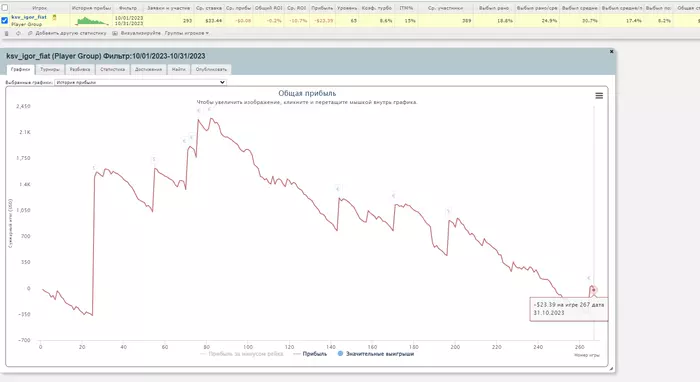Click the 8.6% turbo ratio value
Image resolution: width=700 pixels, height=382 pixels.
pyautogui.click(x=386, y=21)
